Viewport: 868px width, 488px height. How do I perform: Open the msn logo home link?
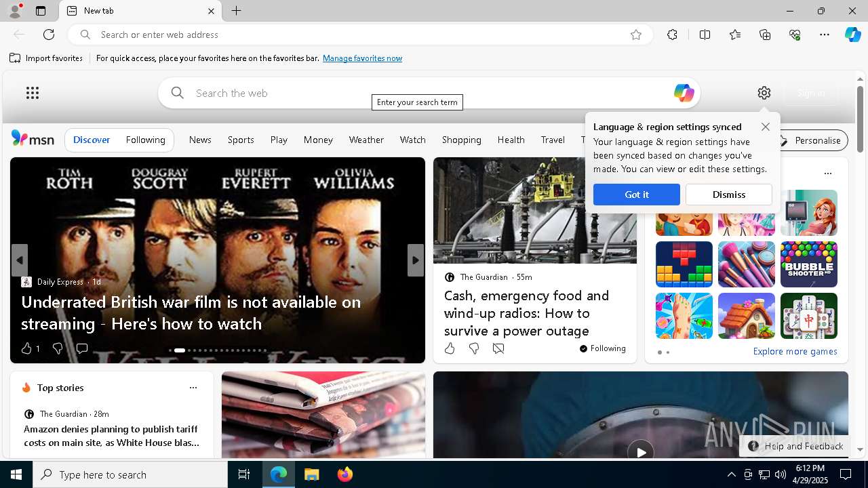33,139
